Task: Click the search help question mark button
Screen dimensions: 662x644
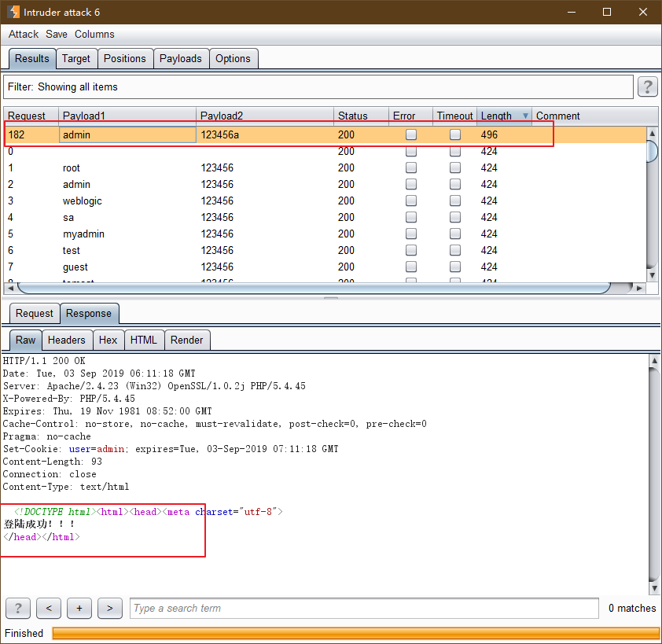Action: tap(18, 608)
